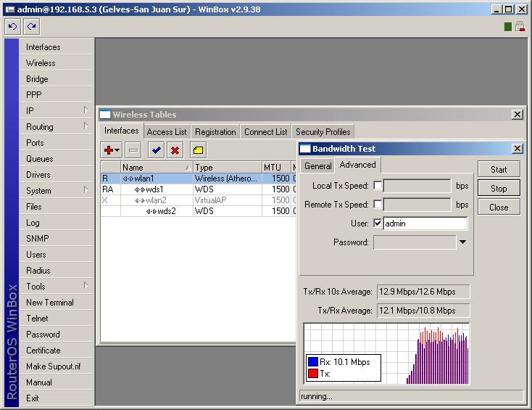Click the Bandwidth Test title icon
The width and height of the screenshot is (532, 410).
tap(305, 149)
